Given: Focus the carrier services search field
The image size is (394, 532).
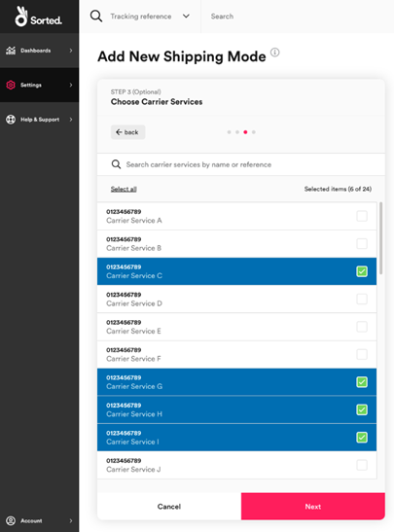Looking at the screenshot, I should click(241, 164).
